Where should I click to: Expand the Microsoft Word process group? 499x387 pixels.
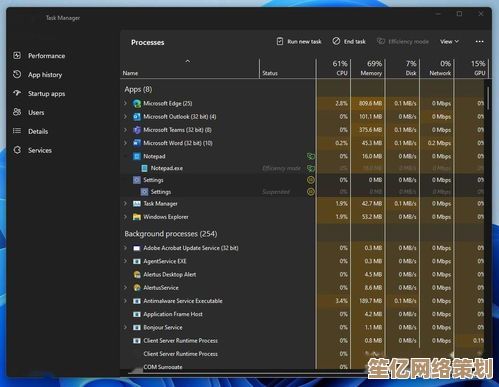pyautogui.click(x=125, y=143)
